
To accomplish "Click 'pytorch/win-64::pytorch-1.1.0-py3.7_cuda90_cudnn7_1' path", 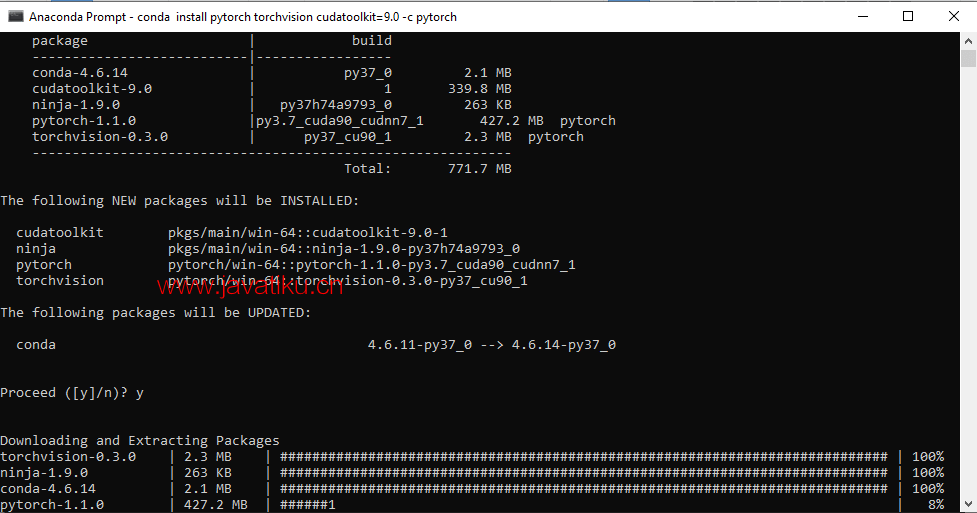I will pyautogui.click(x=372, y=264).
